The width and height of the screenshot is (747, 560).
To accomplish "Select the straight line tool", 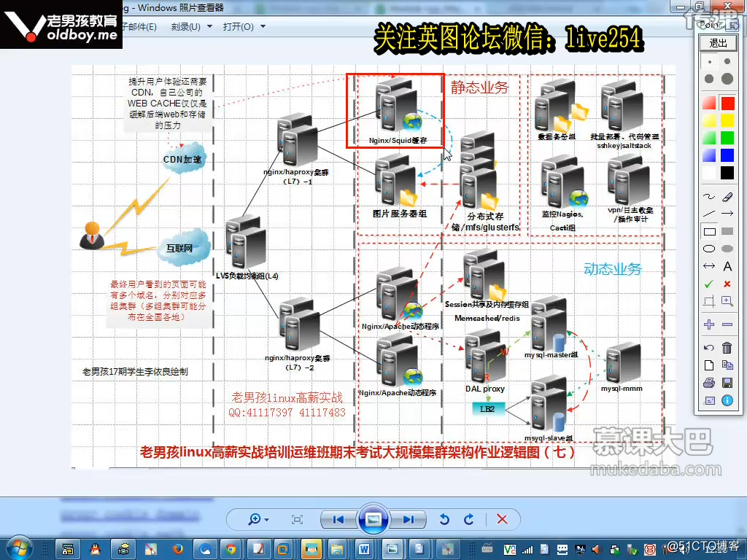I will pos(709,214).
